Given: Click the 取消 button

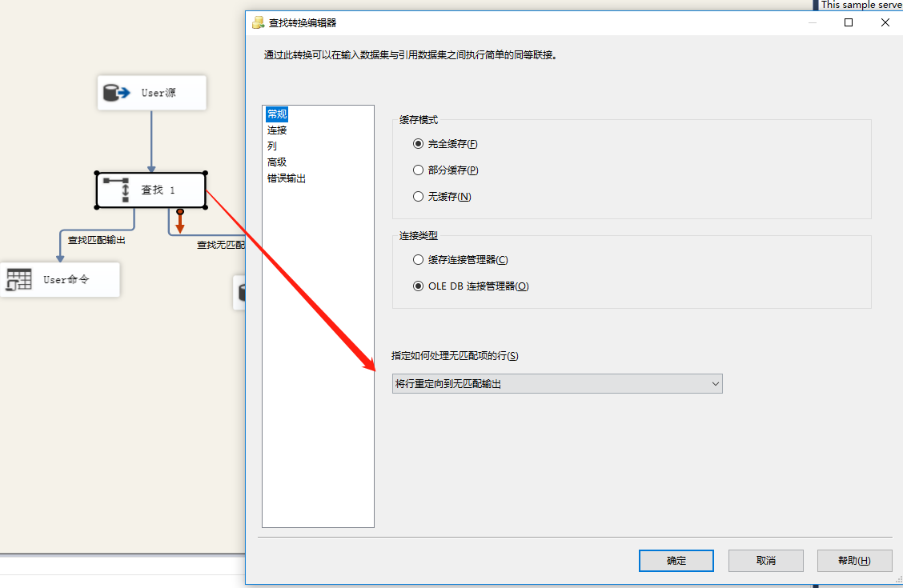Looking at the screenshot, I should click(766, 560).
